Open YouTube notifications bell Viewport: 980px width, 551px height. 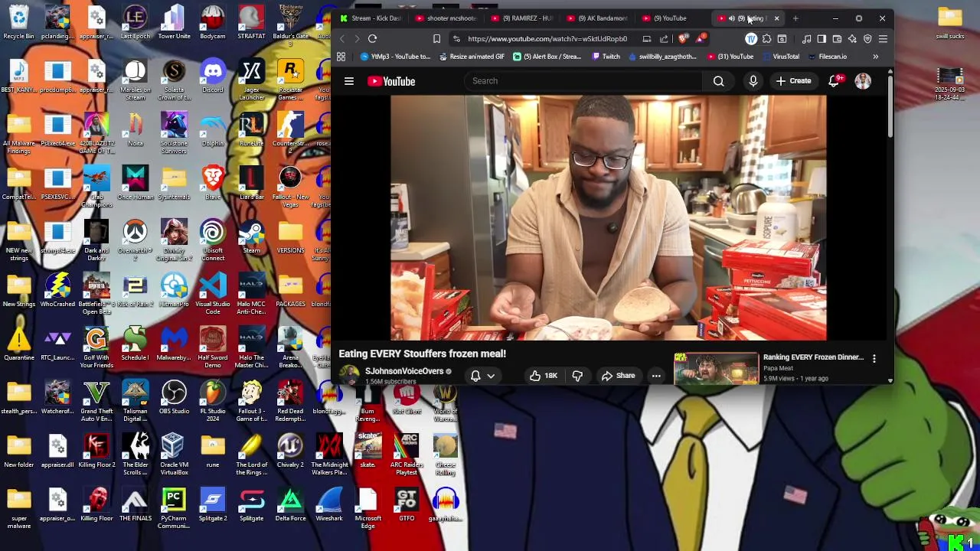[834, 80]
